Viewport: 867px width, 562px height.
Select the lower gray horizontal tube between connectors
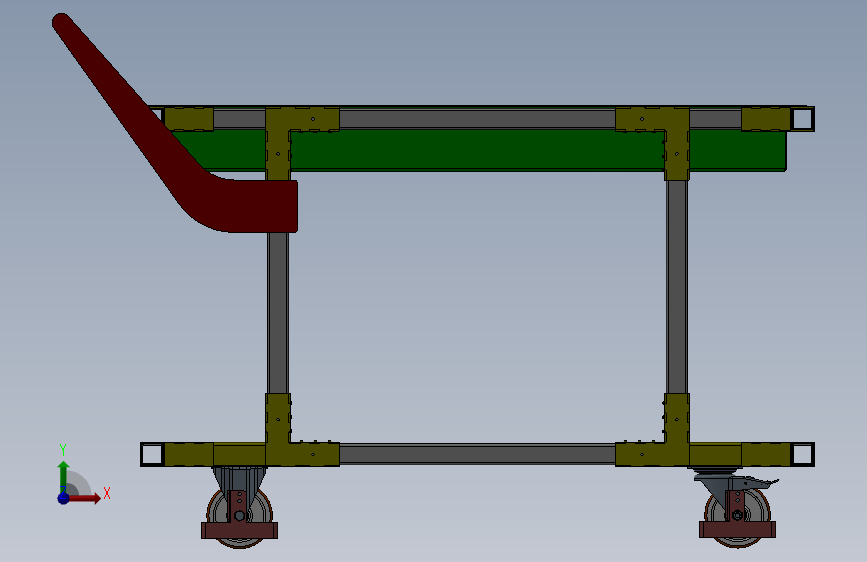pos(477,454)
